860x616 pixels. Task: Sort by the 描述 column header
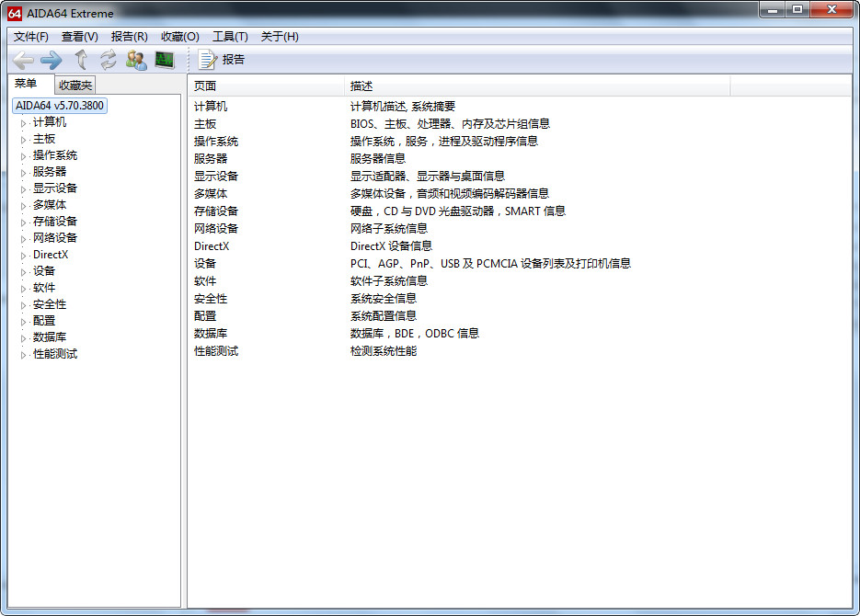tap(537, 86)
